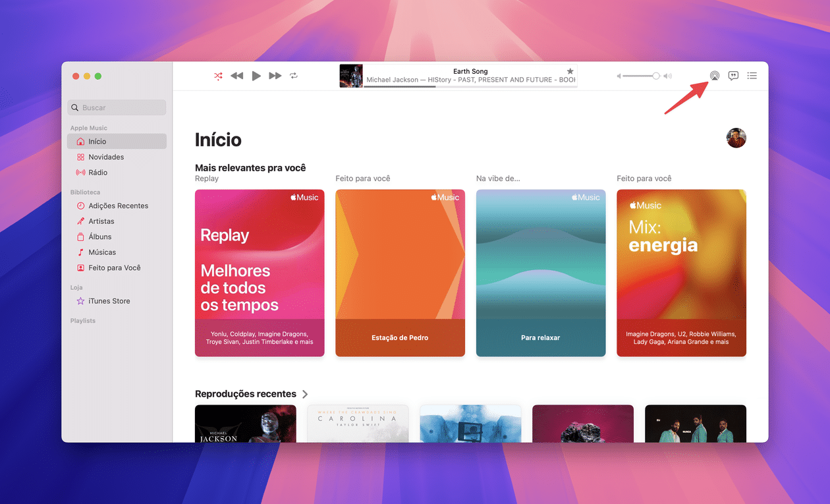830x504 pixels.
Task: Click the Earth Song album artwork
Action: [x=351, y=76]
